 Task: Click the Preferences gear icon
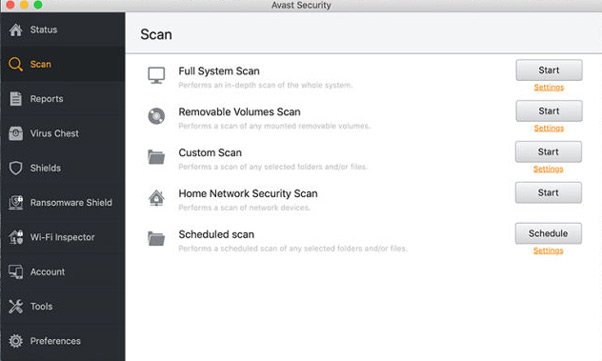(16, 341)
